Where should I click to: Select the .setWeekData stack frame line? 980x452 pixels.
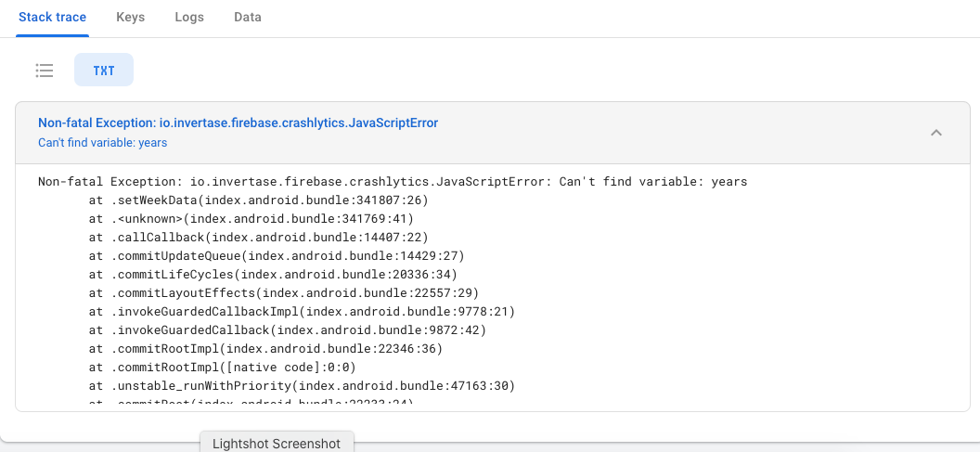[258, 200]
